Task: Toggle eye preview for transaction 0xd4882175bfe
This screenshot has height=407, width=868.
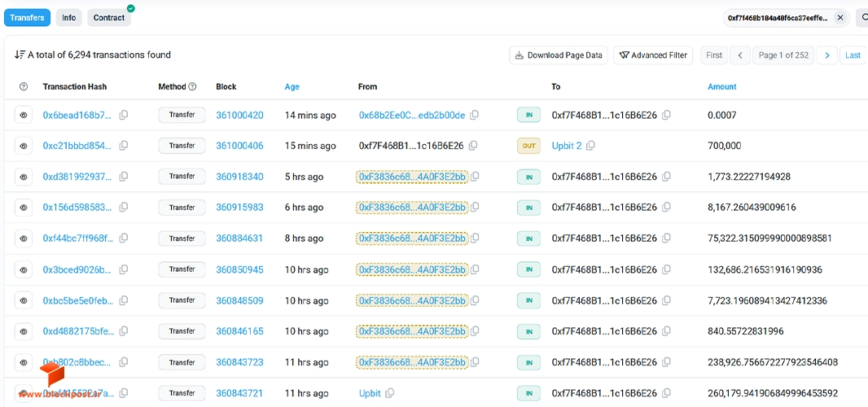Action: (x=24, y=331)
